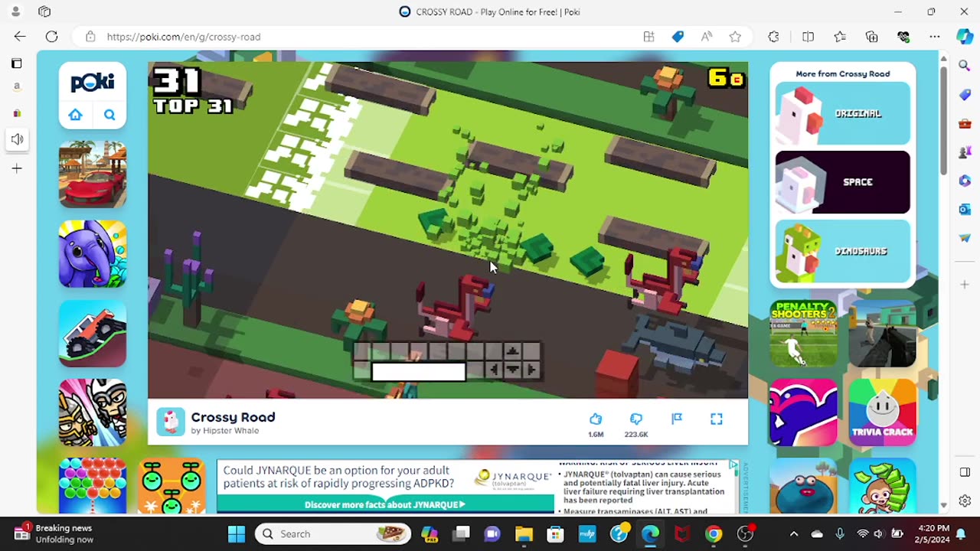Open Amazon shortcut in left sidebar
980x551 pixels.
coord(17,86)
